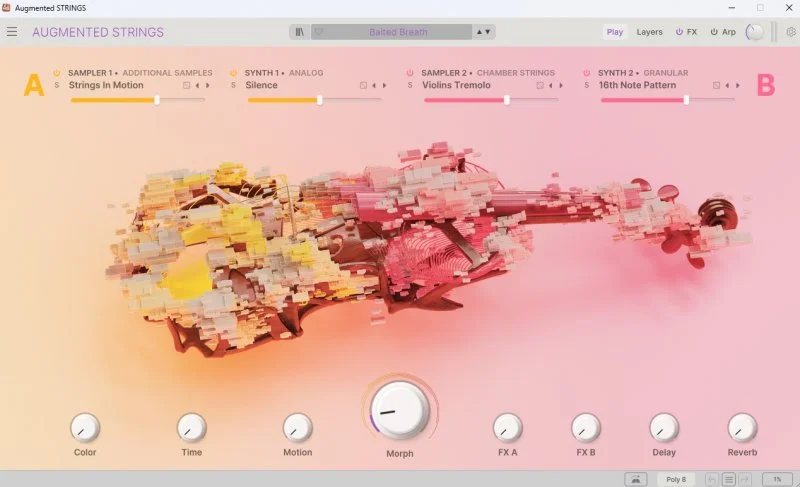Open the hamburger main menu
Viewport: 800px width, 487px height.
point(12,32)
